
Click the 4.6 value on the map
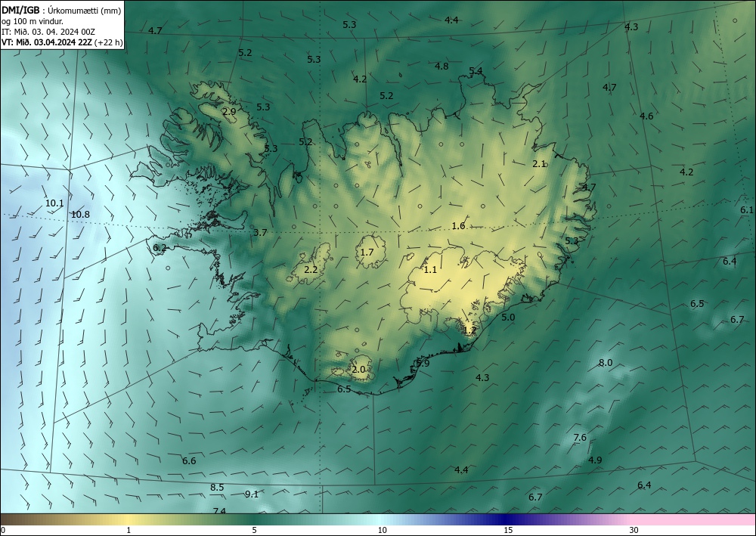[646, 116]
